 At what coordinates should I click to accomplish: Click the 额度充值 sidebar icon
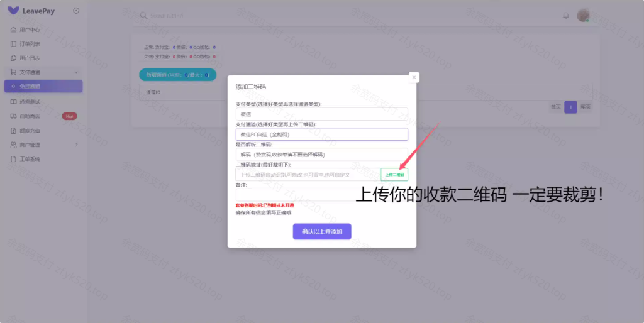coord(14,131)
